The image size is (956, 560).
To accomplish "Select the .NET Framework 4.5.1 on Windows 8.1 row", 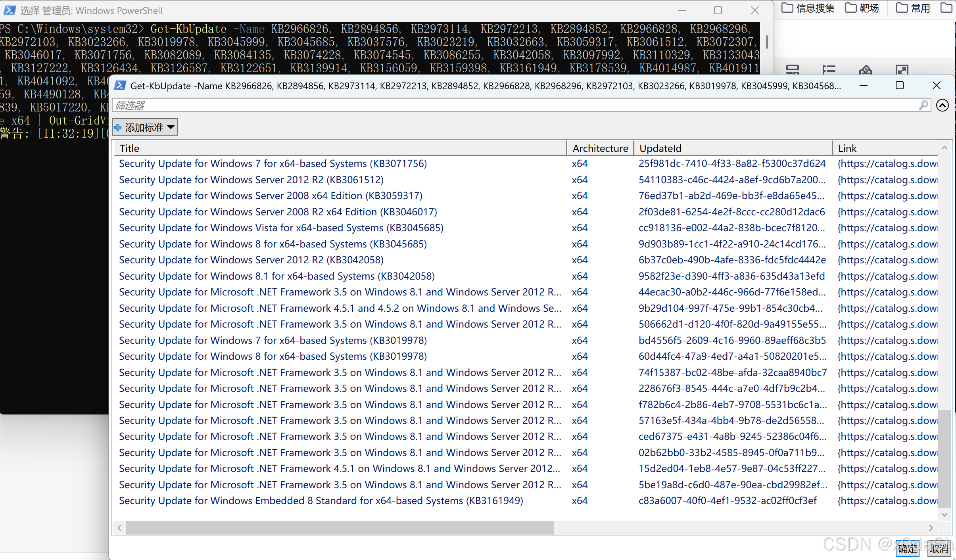I will pos(526,469).
